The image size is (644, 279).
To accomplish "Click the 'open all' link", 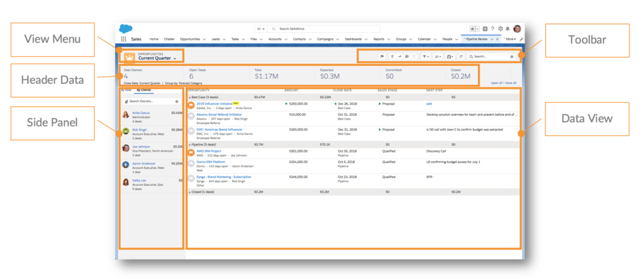I will 497,83.
